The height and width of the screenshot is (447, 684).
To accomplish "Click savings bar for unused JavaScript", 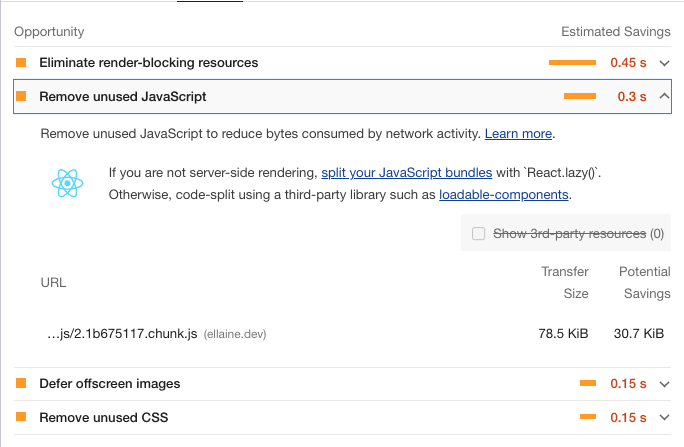I will coord(580,96).
